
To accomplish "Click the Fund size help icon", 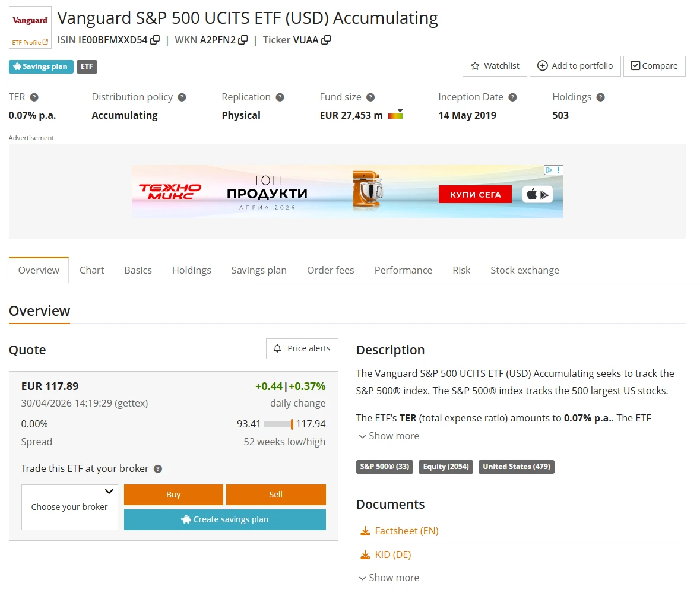I will (x=370, y=97).
